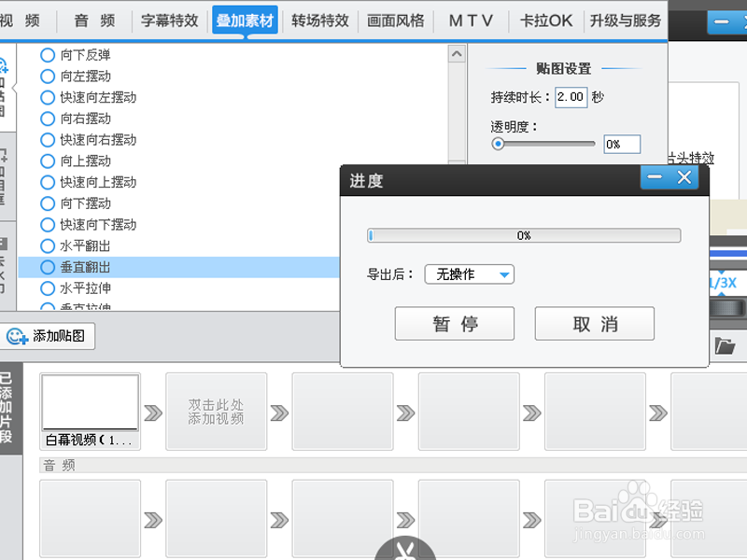
Task: Select 快速向下摆动 radio option
Action: (48, 225)
